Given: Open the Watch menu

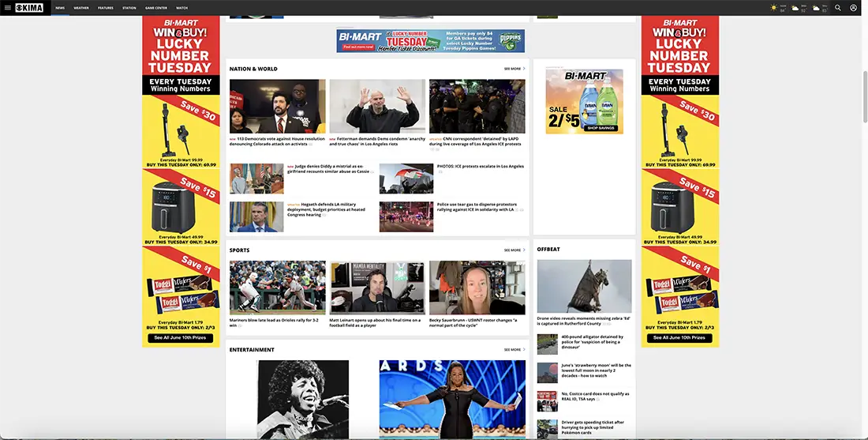Looking at the screenshot, I should coord(181,8).
